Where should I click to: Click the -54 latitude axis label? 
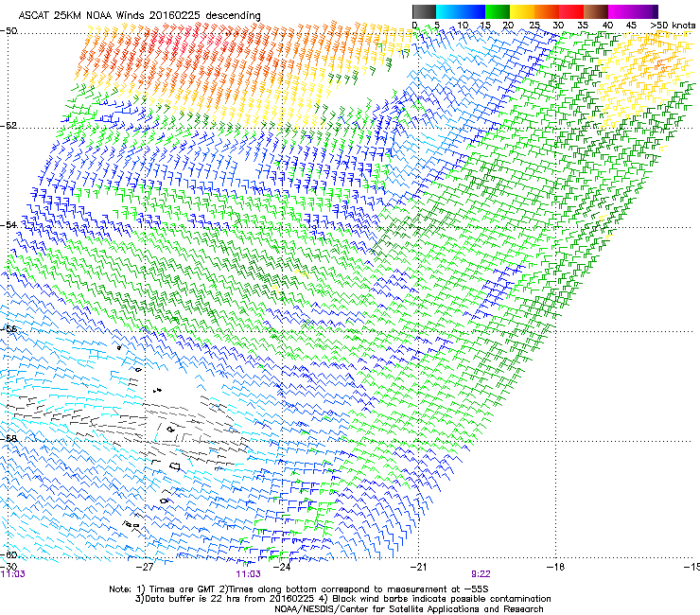click(x=9, y=224)
